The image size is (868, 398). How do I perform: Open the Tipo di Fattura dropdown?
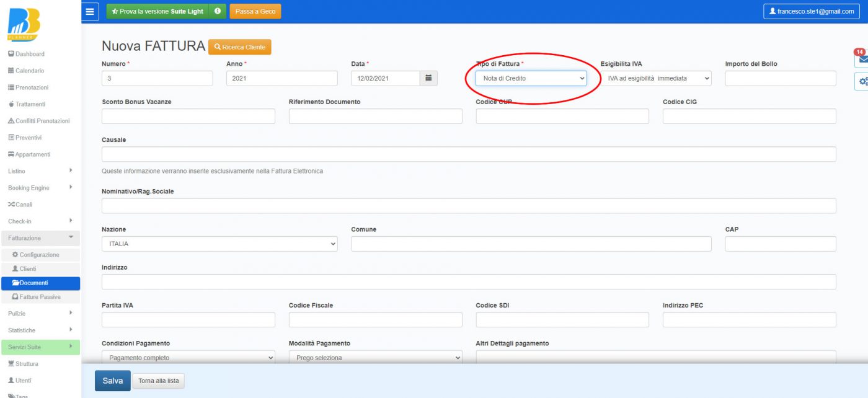click(531, 78)
